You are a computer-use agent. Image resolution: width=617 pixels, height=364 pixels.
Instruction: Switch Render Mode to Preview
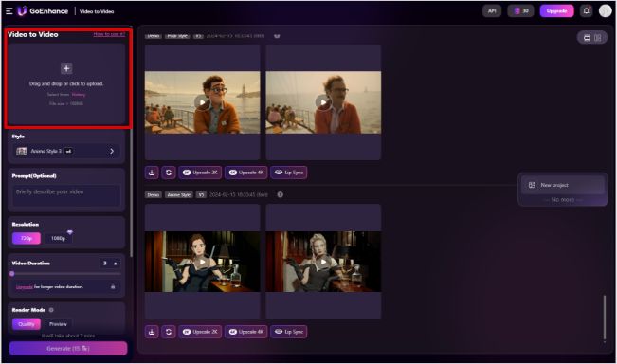[58, 324]
